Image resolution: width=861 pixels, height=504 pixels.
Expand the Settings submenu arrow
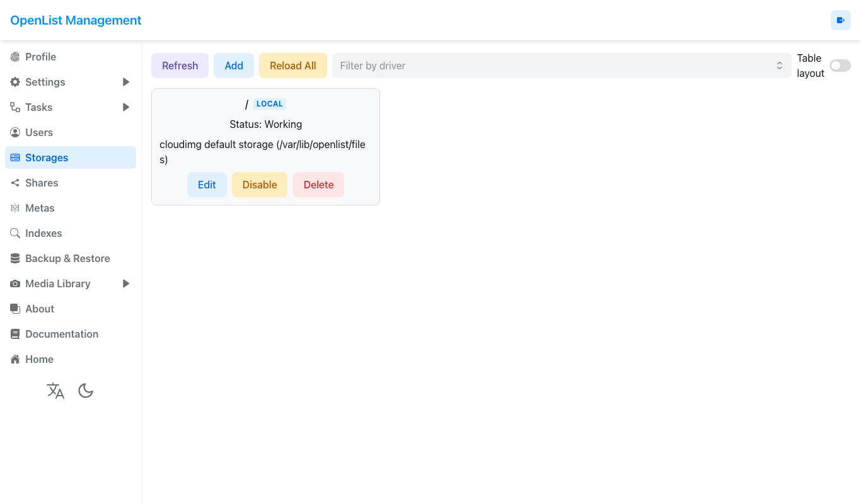(126, 82)
